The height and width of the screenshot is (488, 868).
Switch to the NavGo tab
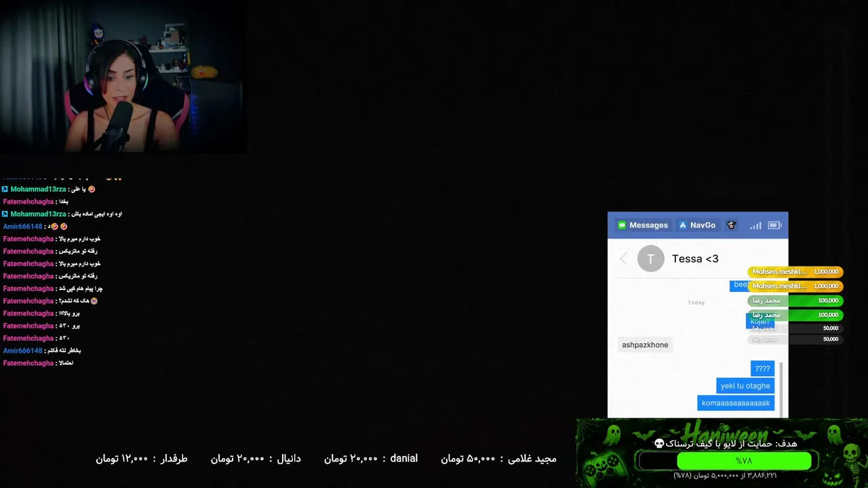tap(697, 225)
